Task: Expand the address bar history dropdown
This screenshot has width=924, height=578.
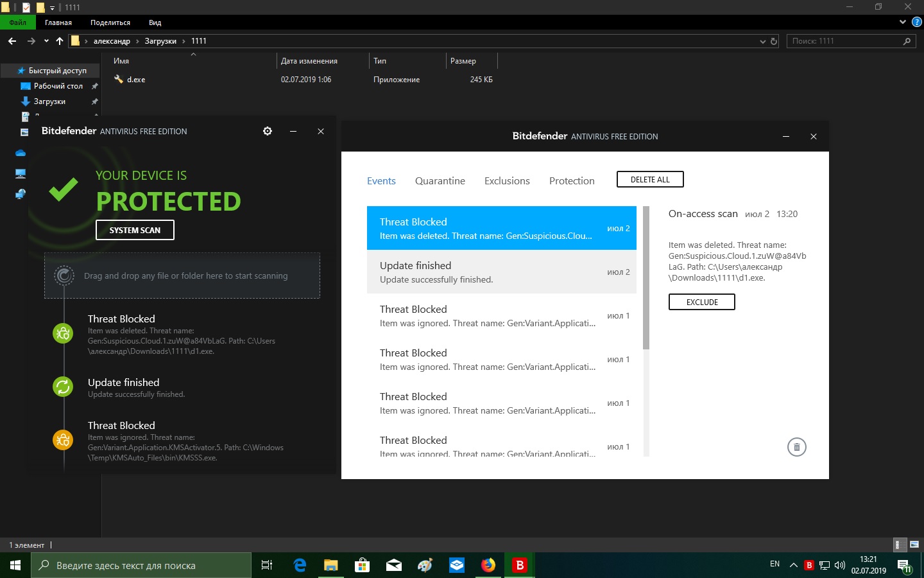Action: (x=762, y=41)
